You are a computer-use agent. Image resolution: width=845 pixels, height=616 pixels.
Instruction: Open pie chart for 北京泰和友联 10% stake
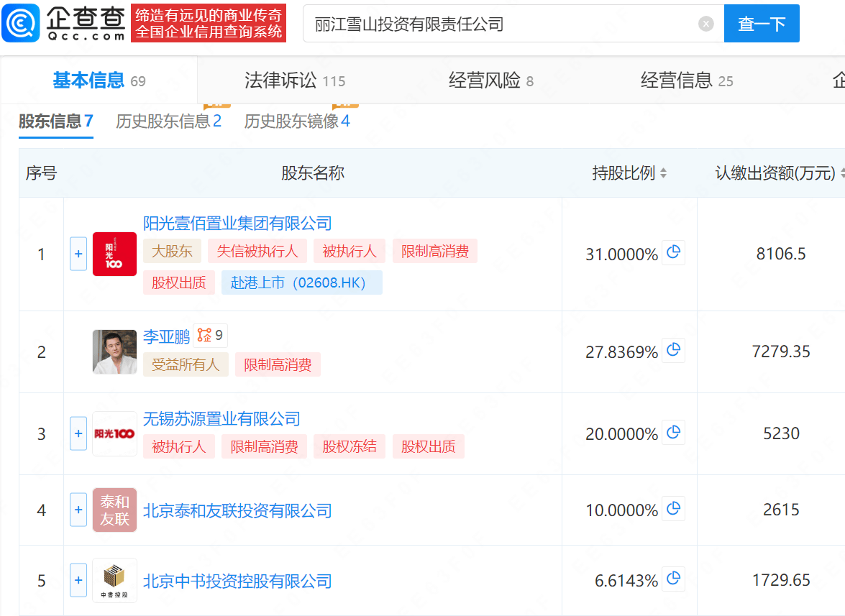(x=673, y=509)
